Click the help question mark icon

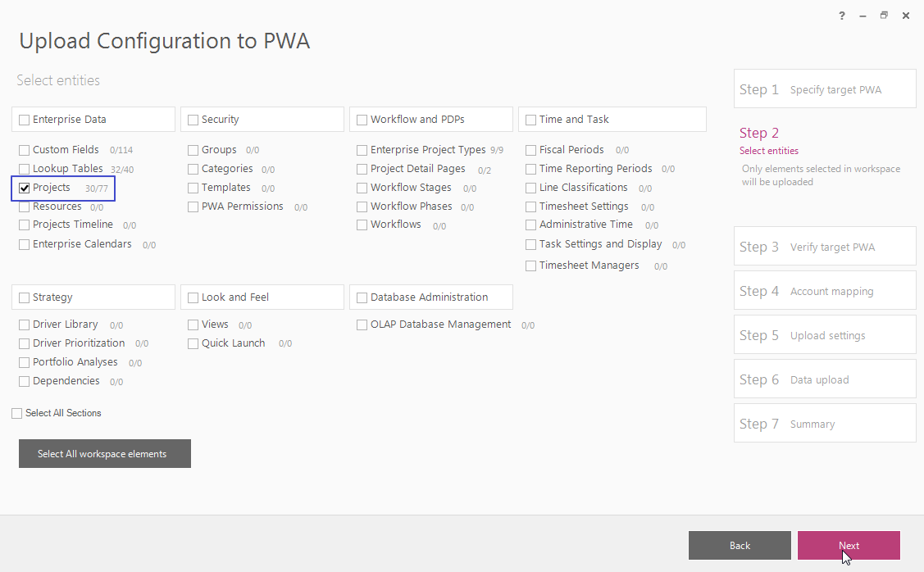[x=841, y=16]
